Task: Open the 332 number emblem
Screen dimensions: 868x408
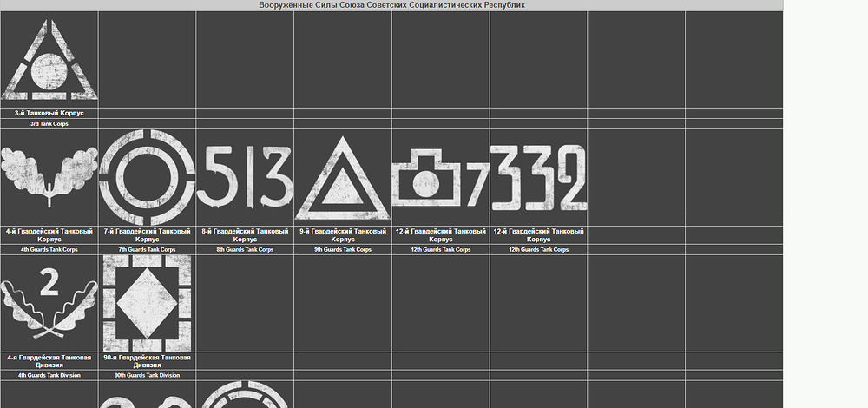Action: tap(539, 178)
